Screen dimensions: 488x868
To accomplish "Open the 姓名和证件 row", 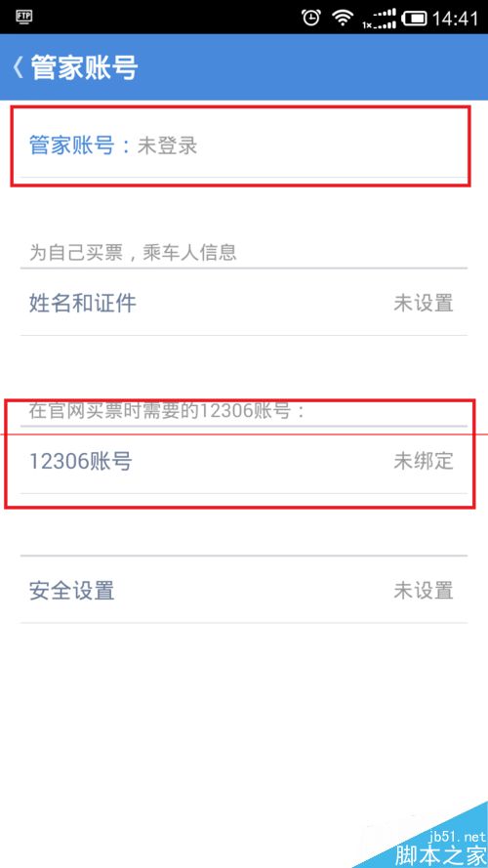I will pos(243,303).
